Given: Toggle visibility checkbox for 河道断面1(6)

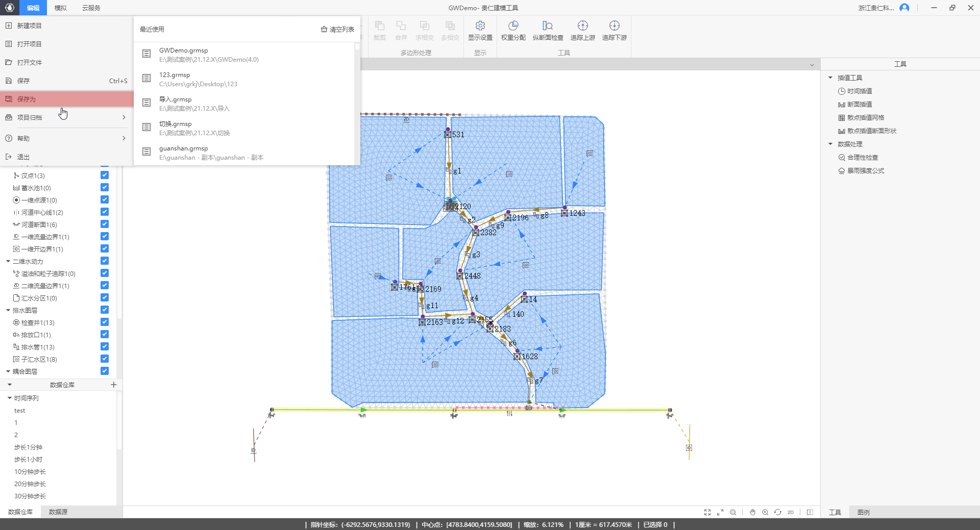Looking at the screenshot, I should 105,224.
